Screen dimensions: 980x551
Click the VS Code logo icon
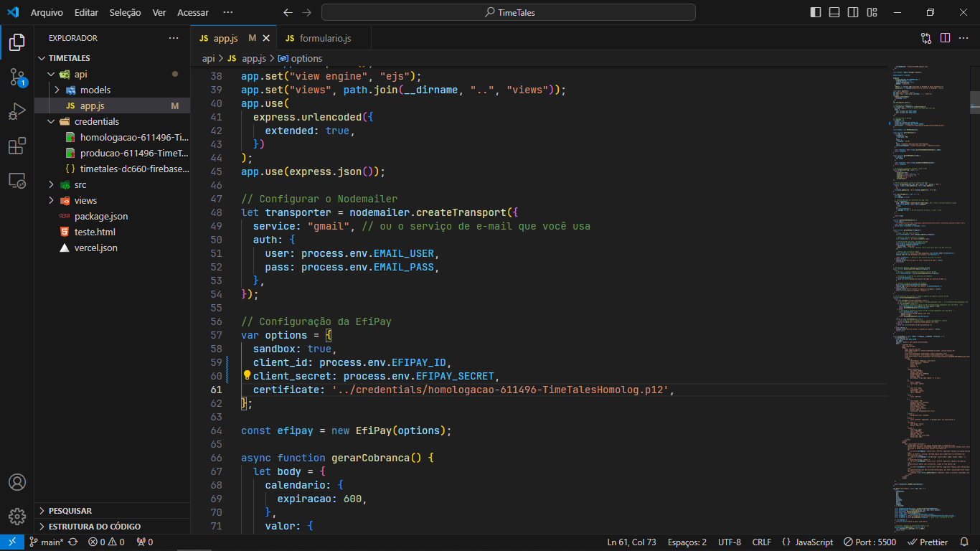(x=12, y=12)
